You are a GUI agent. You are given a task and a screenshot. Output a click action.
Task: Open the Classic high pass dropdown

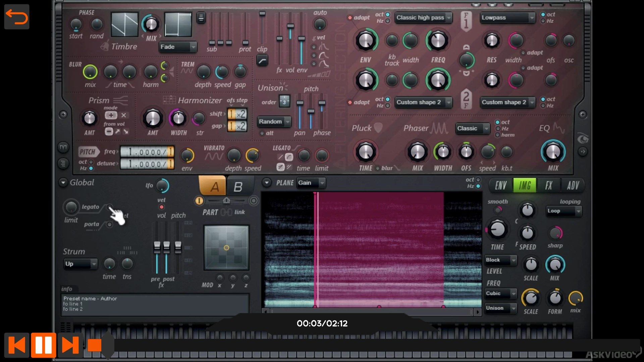point(423,18)
